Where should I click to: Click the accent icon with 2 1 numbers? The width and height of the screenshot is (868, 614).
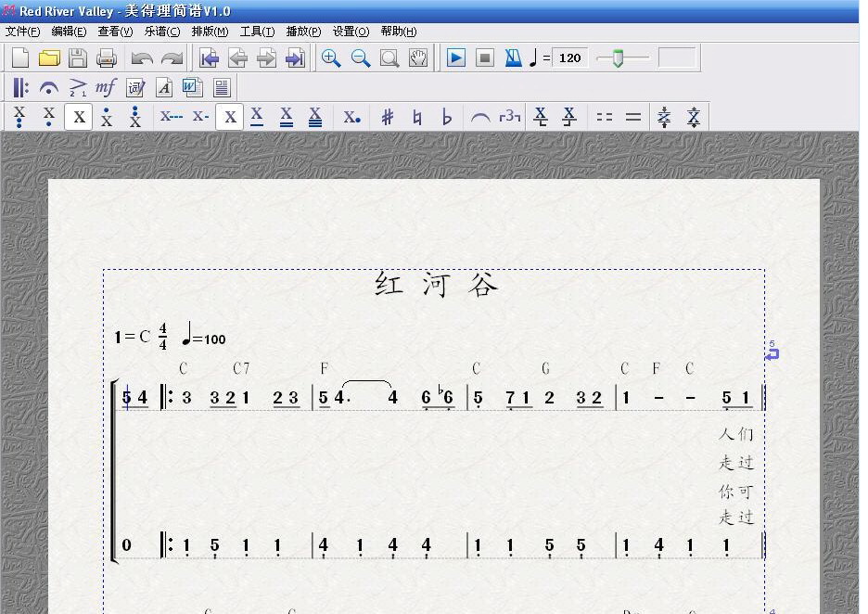(78, 87)
